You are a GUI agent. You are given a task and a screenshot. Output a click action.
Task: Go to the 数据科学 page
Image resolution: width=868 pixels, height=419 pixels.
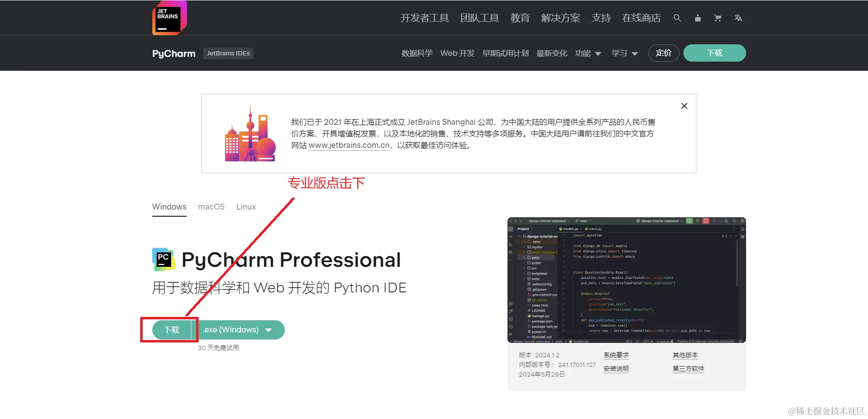click(417, 53)
